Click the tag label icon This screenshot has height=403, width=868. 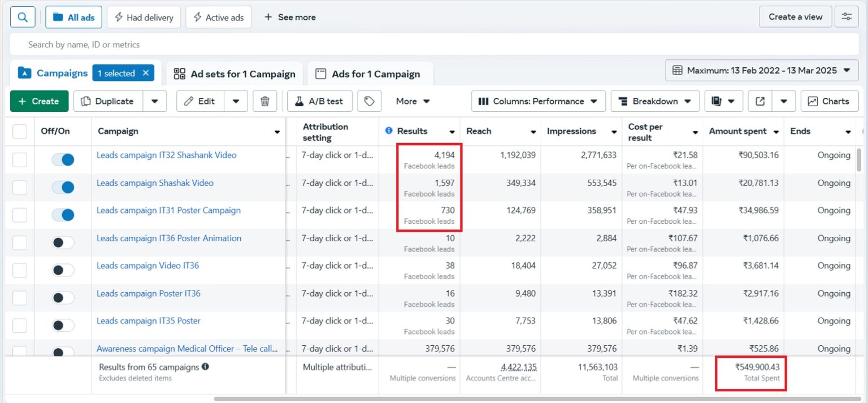370,101
